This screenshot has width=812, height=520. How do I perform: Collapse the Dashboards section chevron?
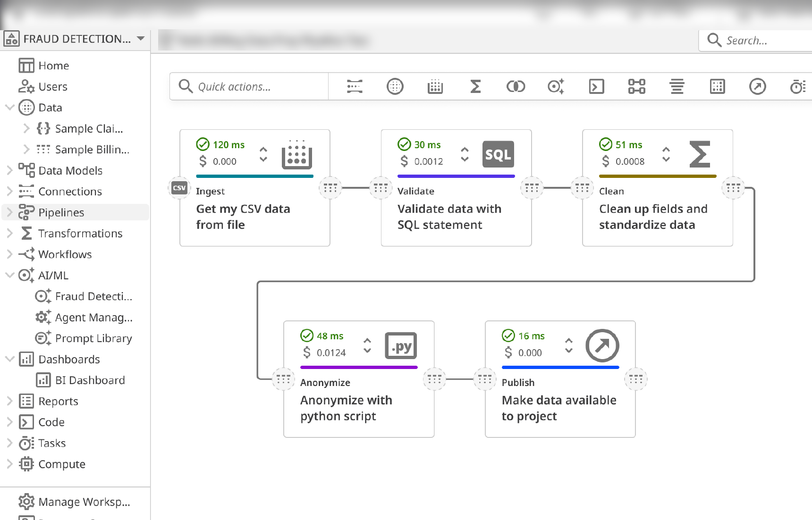click(x=9, y=359)
